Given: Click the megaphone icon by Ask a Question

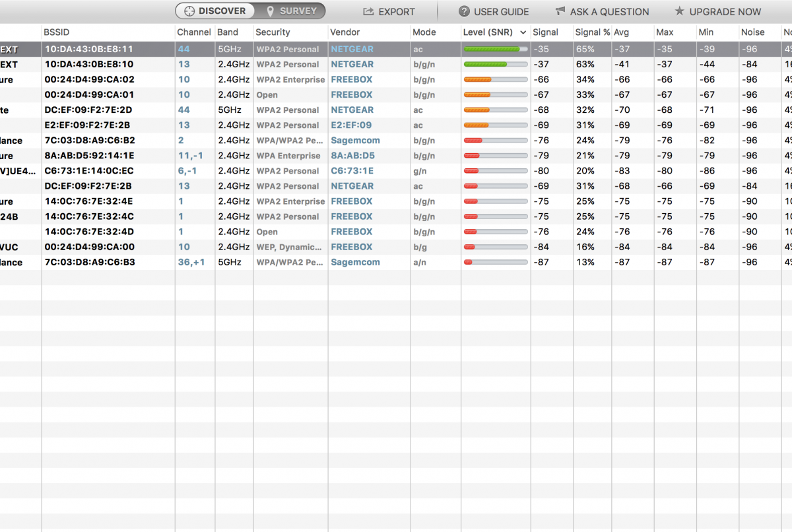Looking at the screenshot, I should tap(560, 11).
